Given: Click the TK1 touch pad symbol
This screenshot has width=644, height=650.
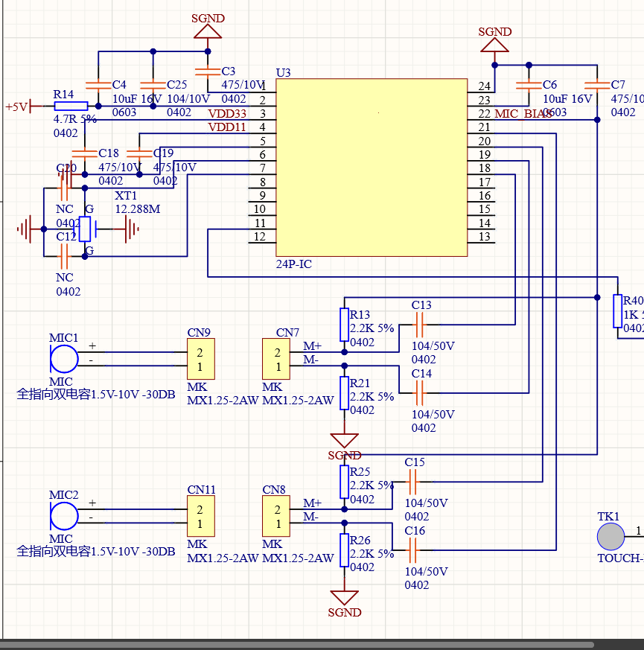Looking at the screenshot, I should coord(611,537).
